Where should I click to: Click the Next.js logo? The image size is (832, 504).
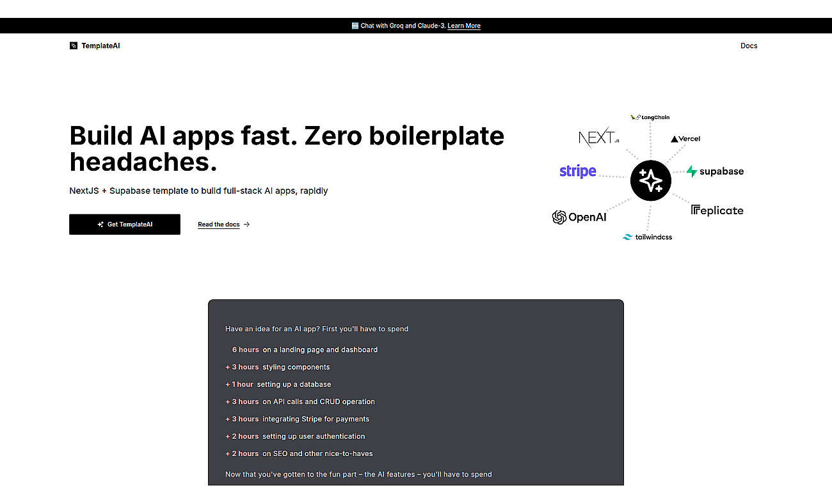(598, 138)
